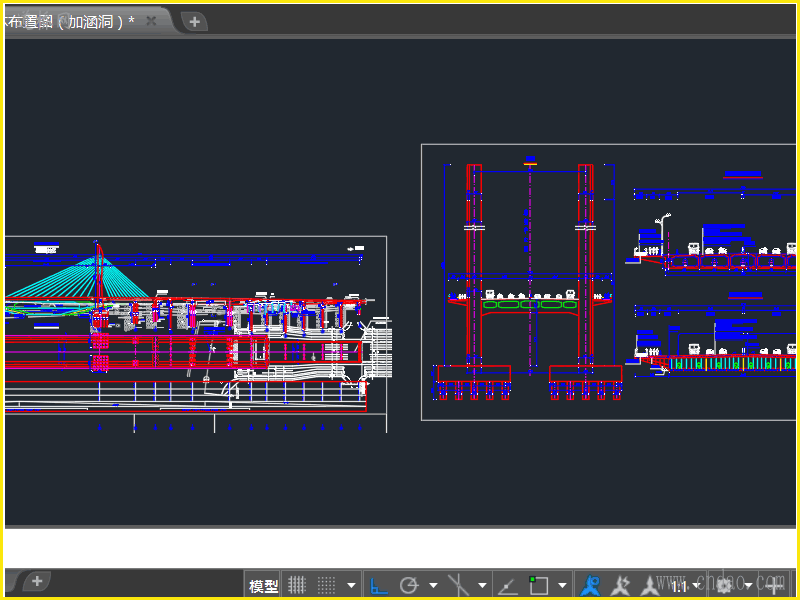
Task: Close the 加涵洞 drawing tab
Action: [151, 21]
